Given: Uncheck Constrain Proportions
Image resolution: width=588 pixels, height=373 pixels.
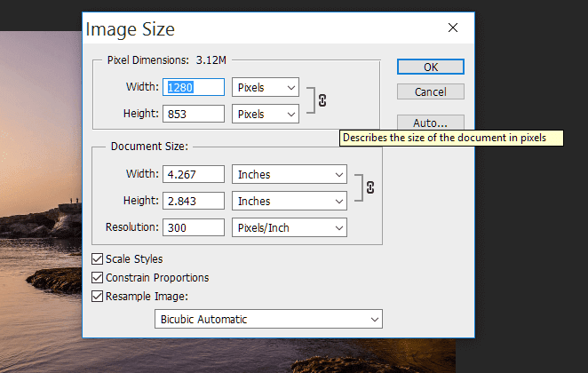Looking at the screenshot, I should (x=97, y=277).
